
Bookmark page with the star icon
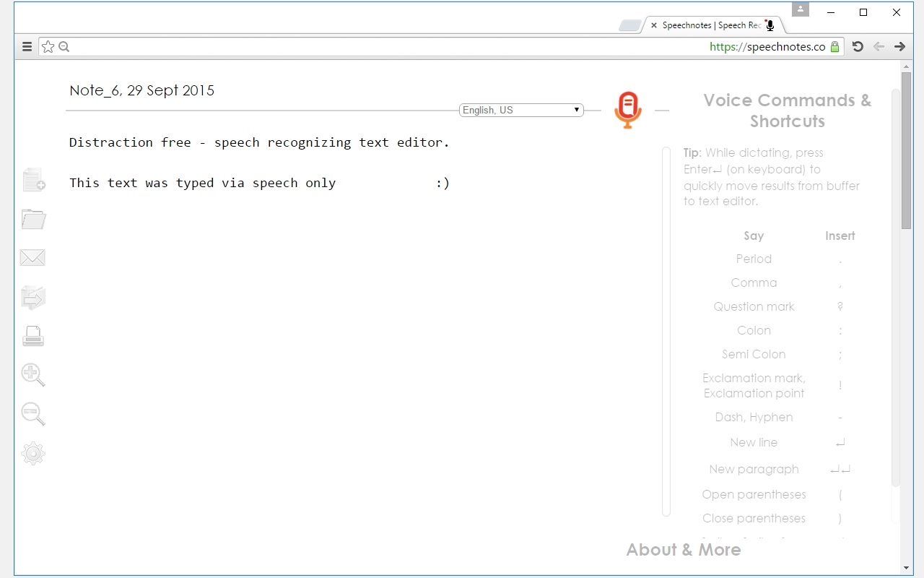tap(48, 47)
